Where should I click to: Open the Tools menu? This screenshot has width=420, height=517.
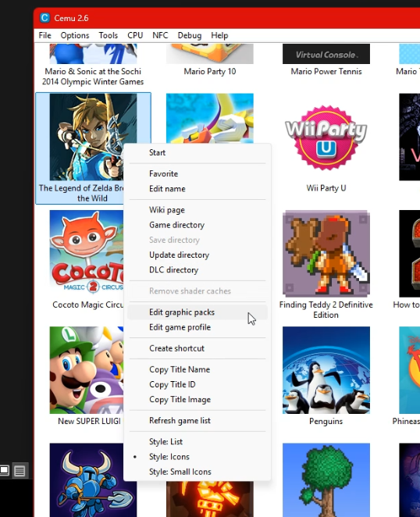pyautogui.click(x=109, y=35)
